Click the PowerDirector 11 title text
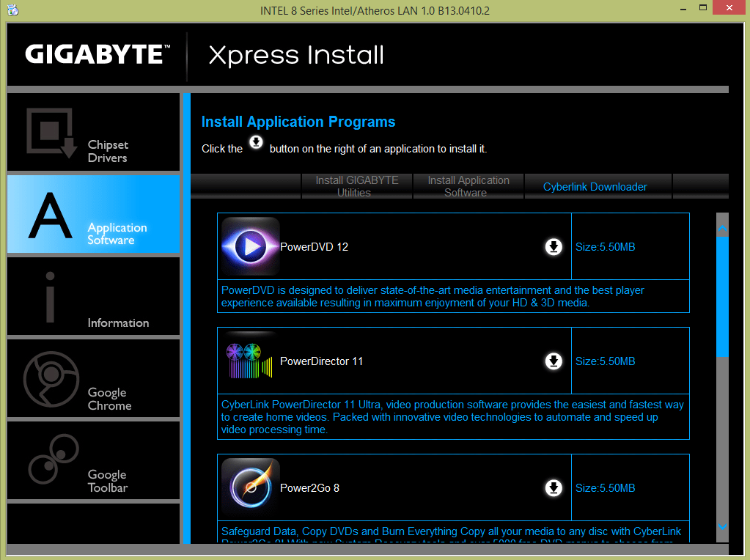Image resolution: width=750 pixels, height=560 pixels. tap(321, 361)
